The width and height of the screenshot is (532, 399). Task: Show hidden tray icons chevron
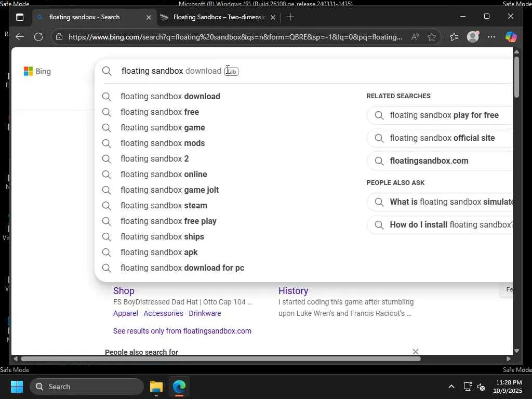pyautogui.click(x=451, y=387)
